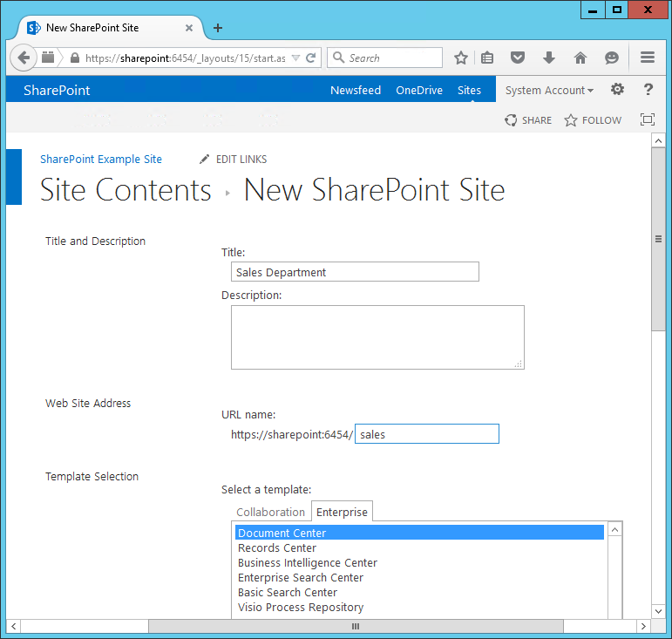The image size is (672, 639).
Task: Click the bookmark star icon
Action: tap(461, 58)
